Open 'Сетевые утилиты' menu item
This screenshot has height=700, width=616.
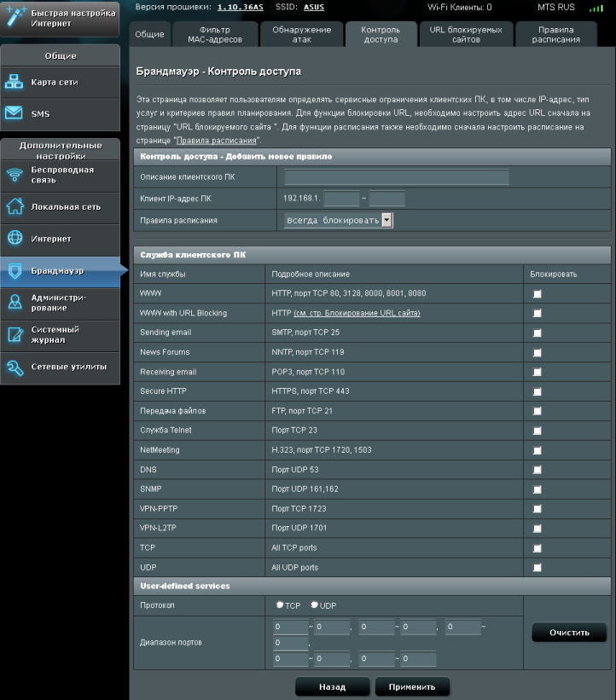(61, 367)
